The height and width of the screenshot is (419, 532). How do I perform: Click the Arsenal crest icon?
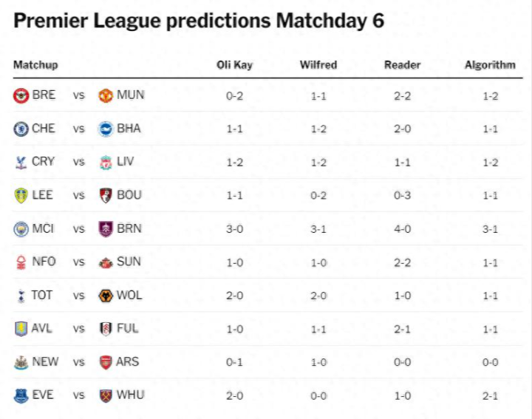coord(106,362)
